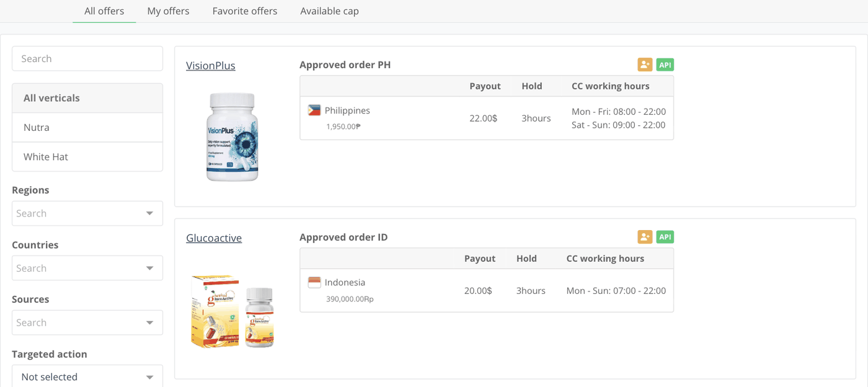This screenshot has height=387, width=868.
Task: Open the Favorite offers tab
Action: pyautogui.click(x=245, y=11)
